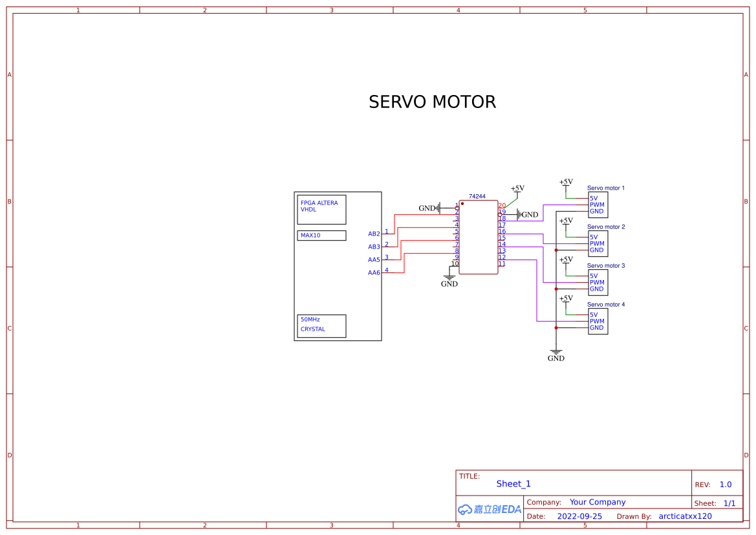This screenshot has height=535, width=756.
Task: Select the GND symbol beside 74244 pin 19
Action: pyautogui.click(x=527, y=214)
